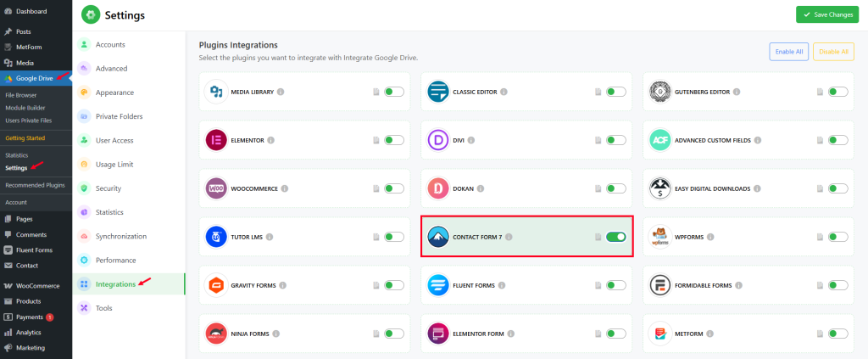868x359 pixels.
Task: Open the Security settings tab
Action: 129,188
